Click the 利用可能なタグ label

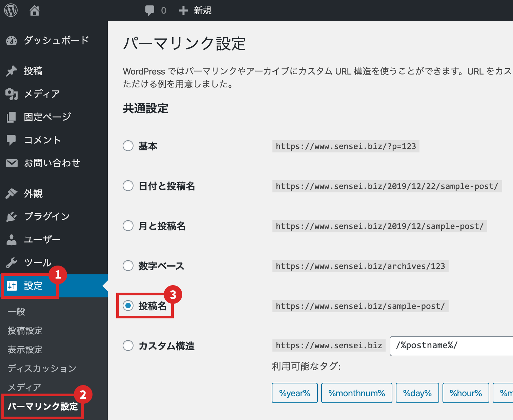coord(306,366)
